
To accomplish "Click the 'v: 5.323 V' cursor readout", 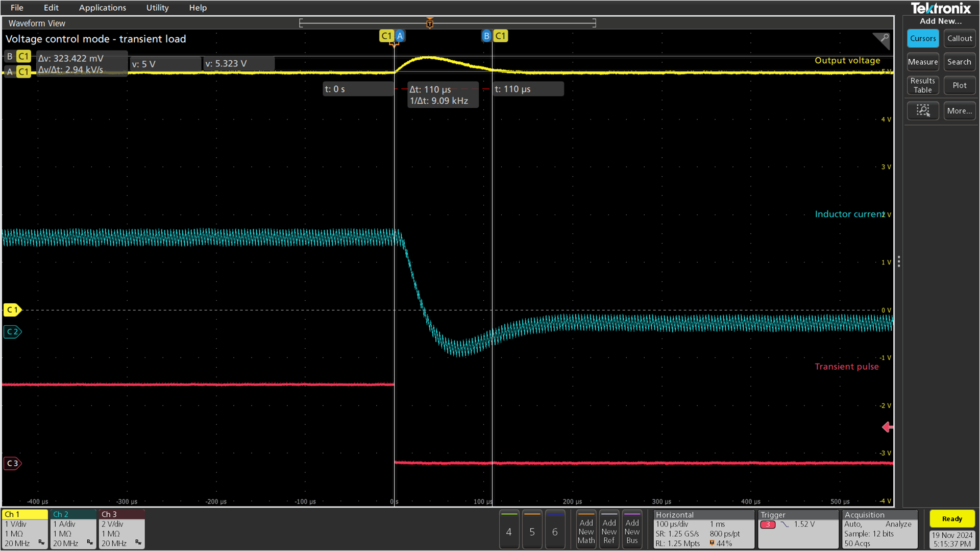I will click(239, 63).
